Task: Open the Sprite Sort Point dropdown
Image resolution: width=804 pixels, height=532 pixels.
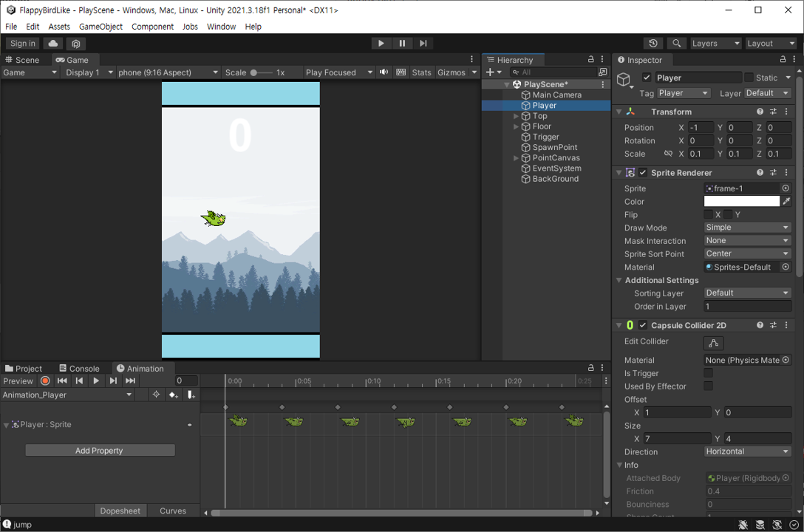Action: point(748,253)
